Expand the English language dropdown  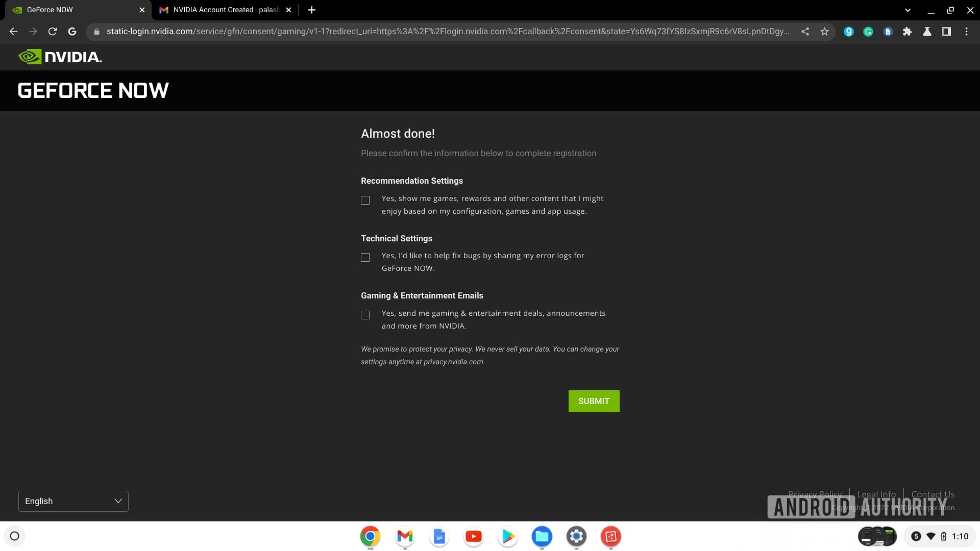point(73,501)
